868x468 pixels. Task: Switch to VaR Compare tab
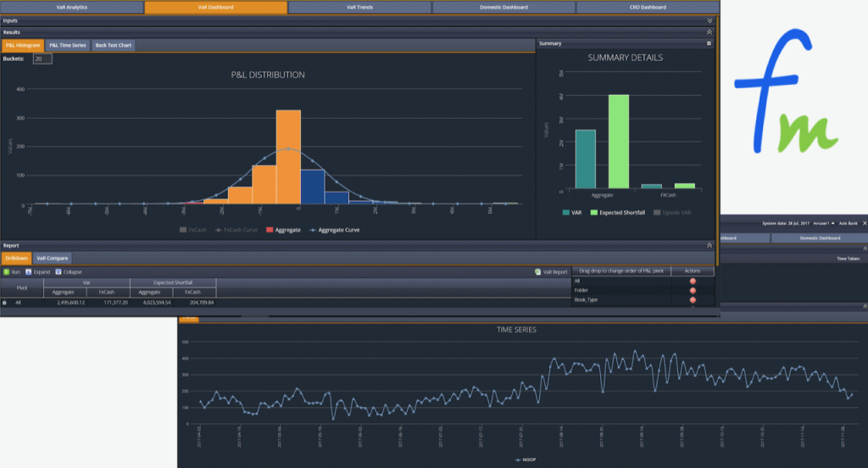[x=52, y=258]
